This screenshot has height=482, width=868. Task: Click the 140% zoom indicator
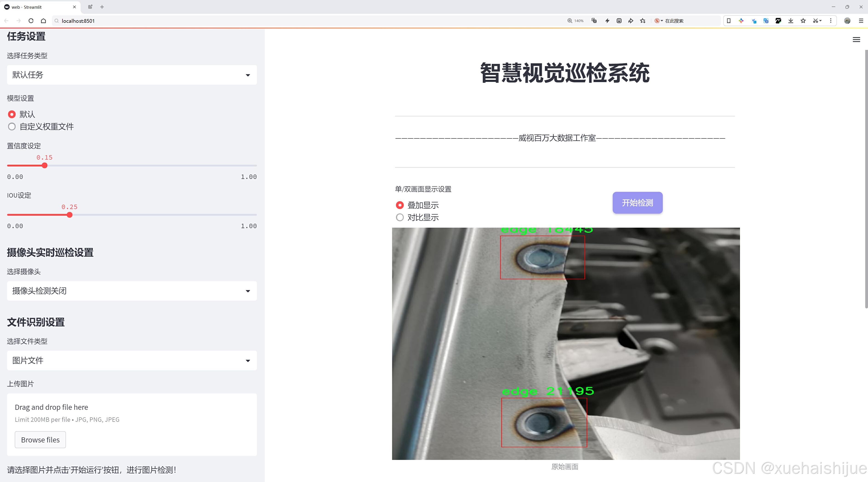(575, 21)
